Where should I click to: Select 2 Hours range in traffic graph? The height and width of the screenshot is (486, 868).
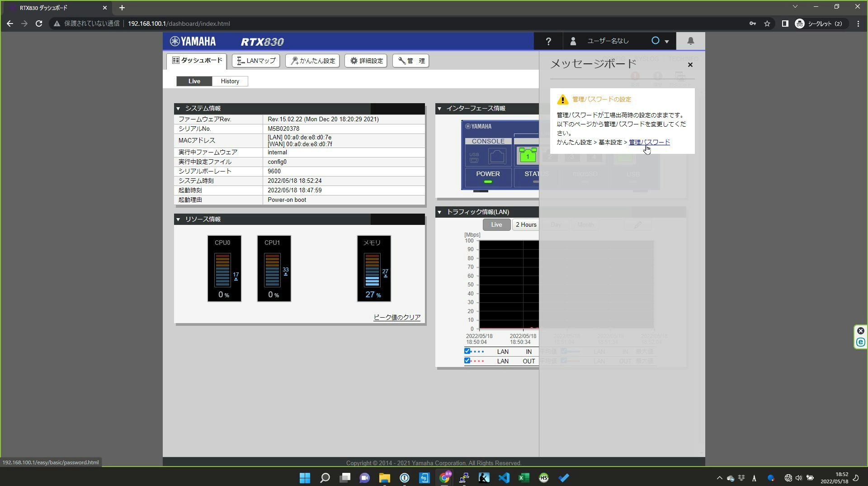(x=526, y=224)
